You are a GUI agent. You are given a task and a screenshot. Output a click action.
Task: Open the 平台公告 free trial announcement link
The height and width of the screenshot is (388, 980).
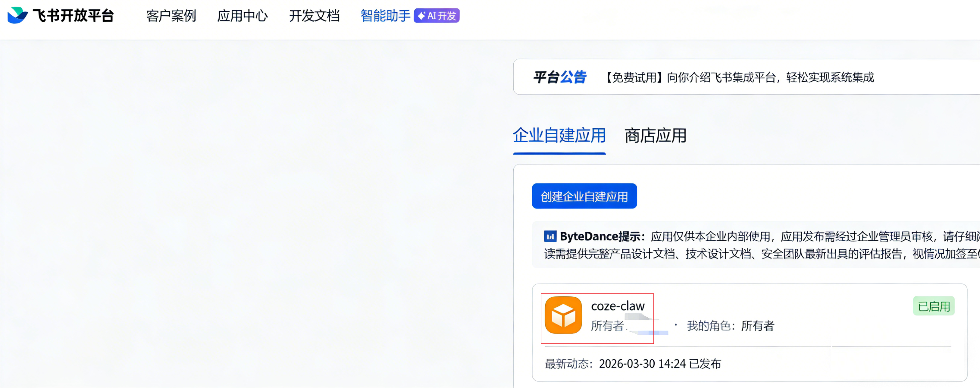click(x=738, y=77)
